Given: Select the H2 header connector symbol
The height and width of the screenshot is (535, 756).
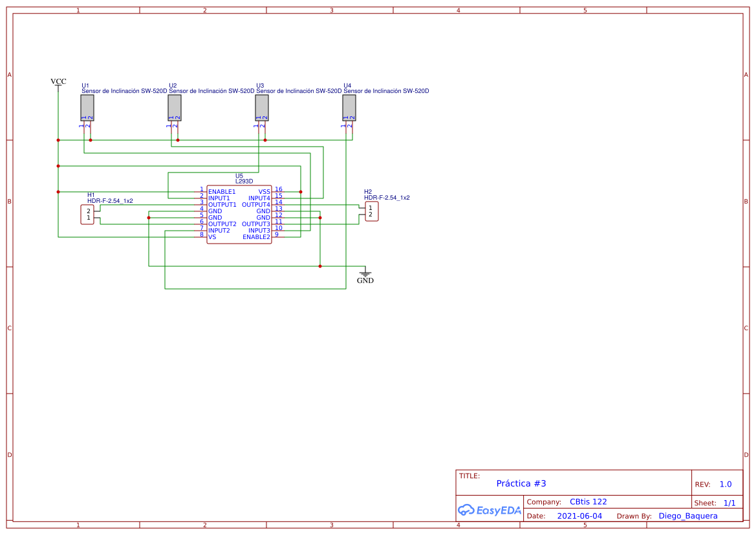Looking at the screenshot, I should pos(371,211).
